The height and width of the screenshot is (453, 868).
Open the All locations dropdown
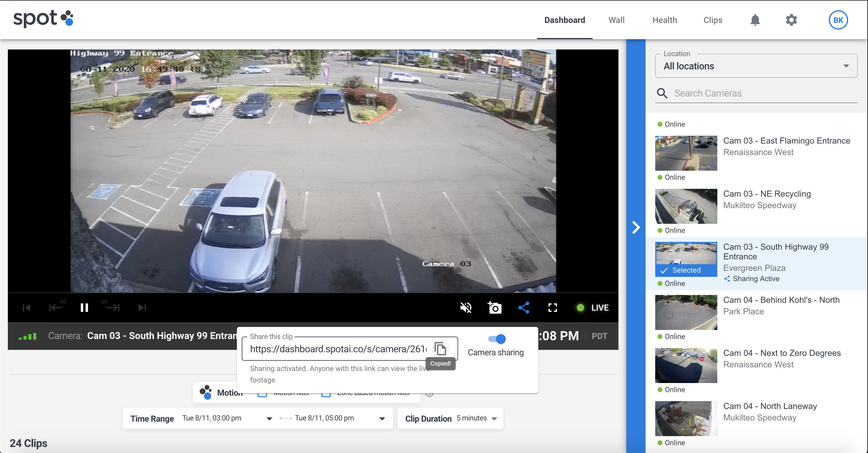[756, 66]
